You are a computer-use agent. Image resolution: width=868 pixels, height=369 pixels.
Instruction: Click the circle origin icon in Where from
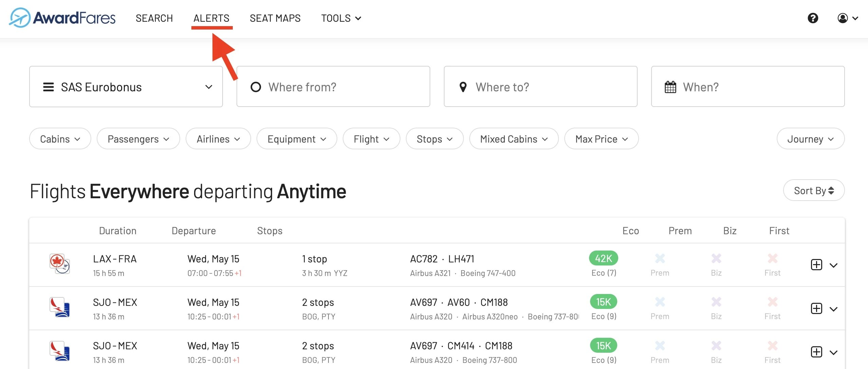(x=256, y=87)
